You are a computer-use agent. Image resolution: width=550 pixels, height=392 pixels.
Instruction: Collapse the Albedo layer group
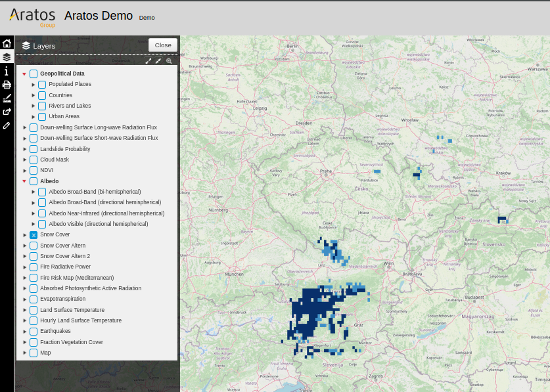(x=24, y=181)
